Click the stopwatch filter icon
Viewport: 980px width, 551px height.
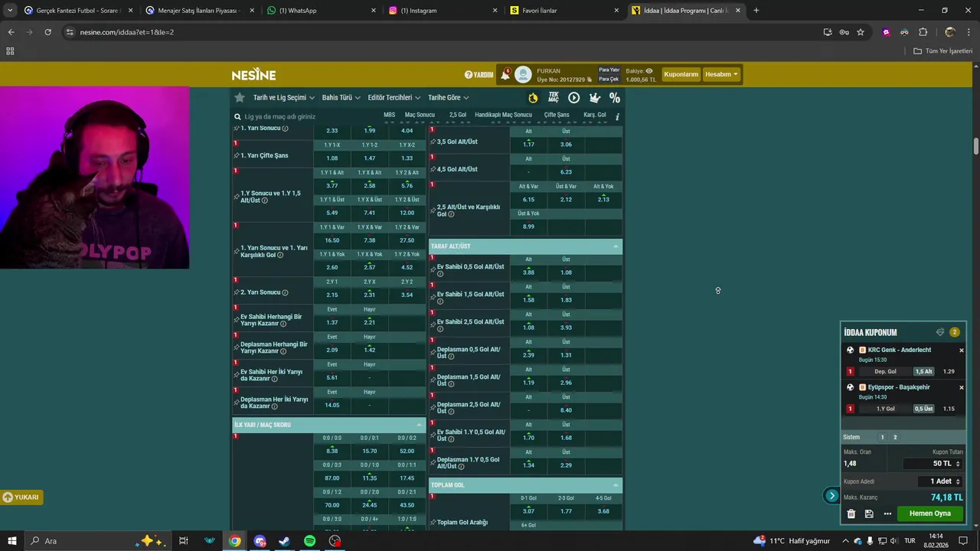click(x=533, y=98)
